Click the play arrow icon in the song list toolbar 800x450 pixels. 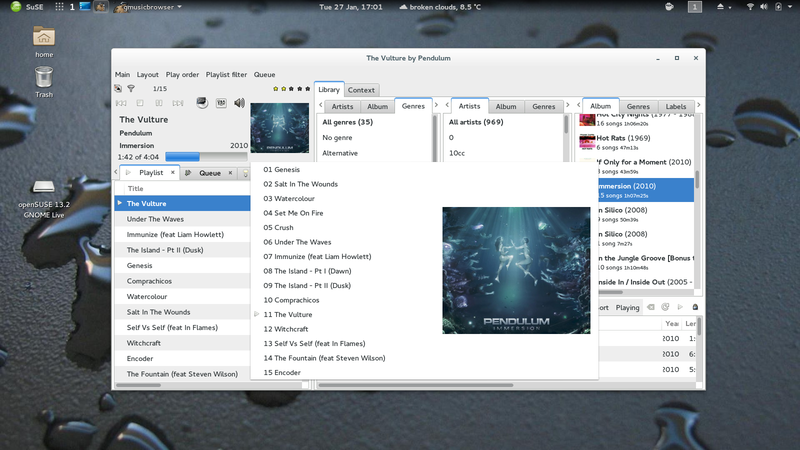click(x=680, y=307)
